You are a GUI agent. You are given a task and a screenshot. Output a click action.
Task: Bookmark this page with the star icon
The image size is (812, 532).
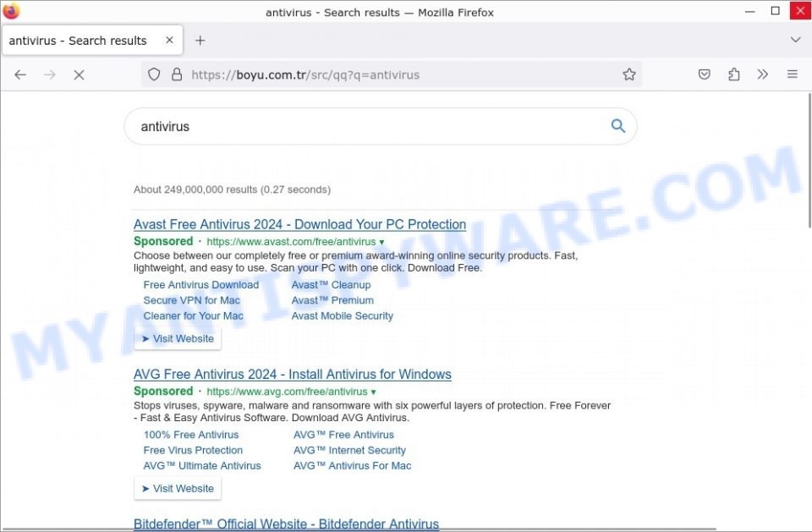(629, 74)
